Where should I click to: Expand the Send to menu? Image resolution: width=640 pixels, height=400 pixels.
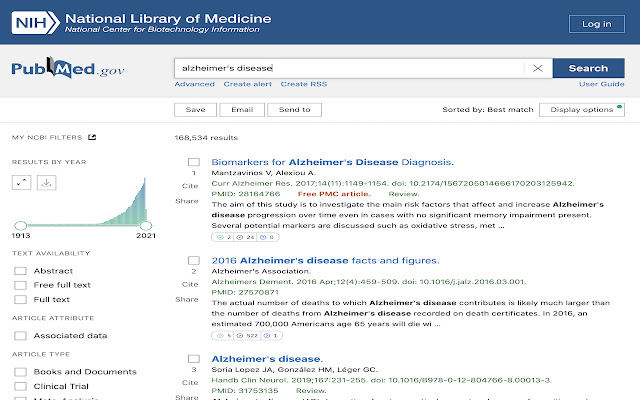[294, 110]
